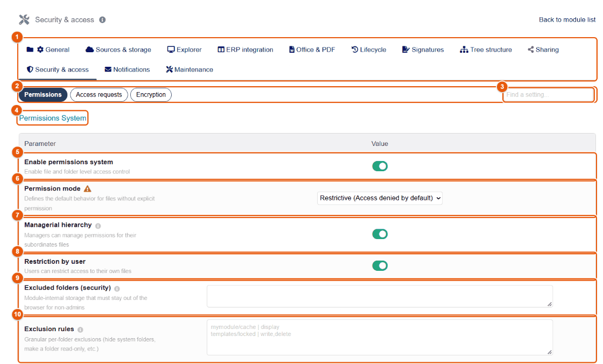Click the info icon beside the Security & access title
Viewport: 603px width, 364px height.
point(102,19)
